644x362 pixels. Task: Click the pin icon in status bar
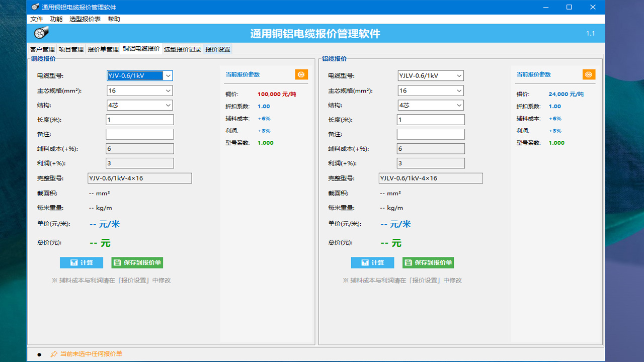[54, 354]
